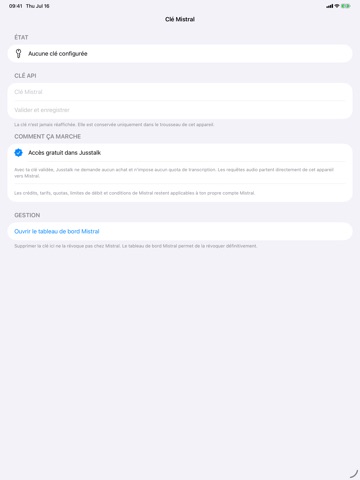This screenshot has height=480, width=360.
Task: Tap the Wi-Fi icon in status bar
Action: point(337,6)
